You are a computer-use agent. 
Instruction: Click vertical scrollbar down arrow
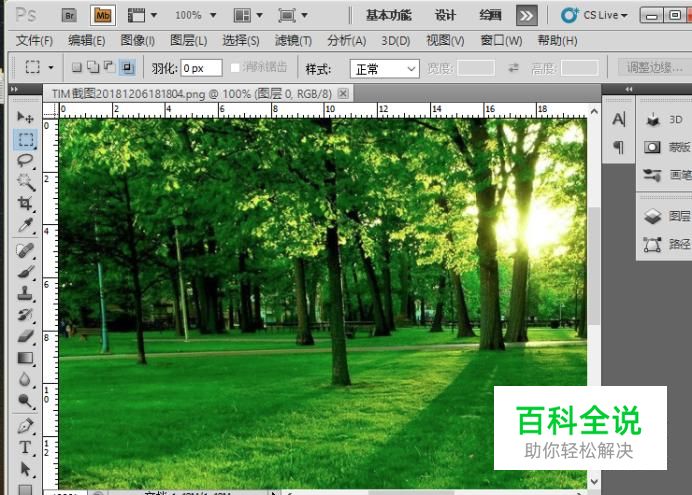click(x=594, y=481)
